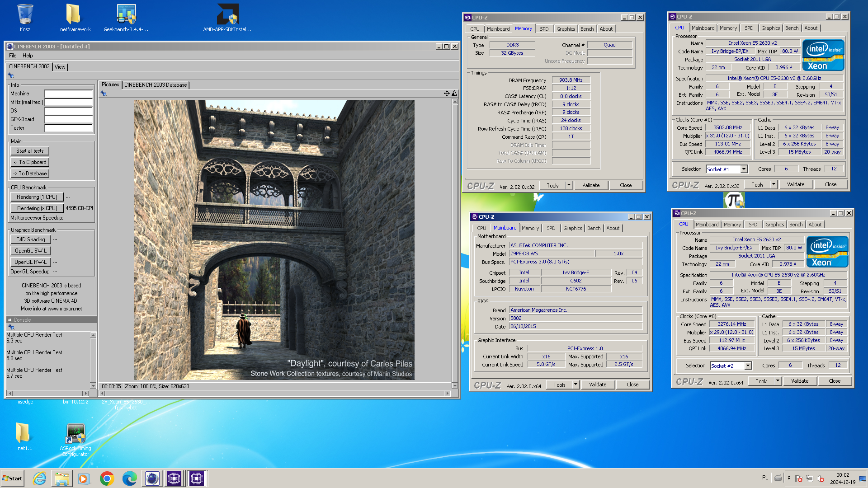
Task: Click the pushpin icon under CINEBENCH 2003 tab
Action: coord(11,75)
